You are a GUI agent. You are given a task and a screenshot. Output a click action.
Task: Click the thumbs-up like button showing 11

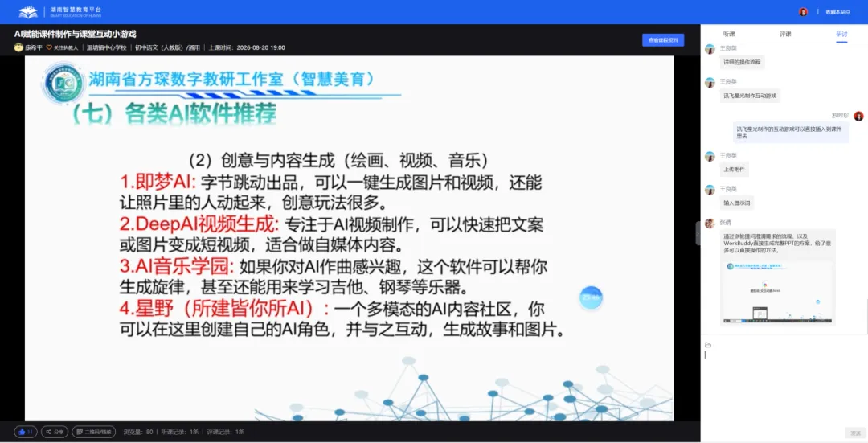point(26,432)
